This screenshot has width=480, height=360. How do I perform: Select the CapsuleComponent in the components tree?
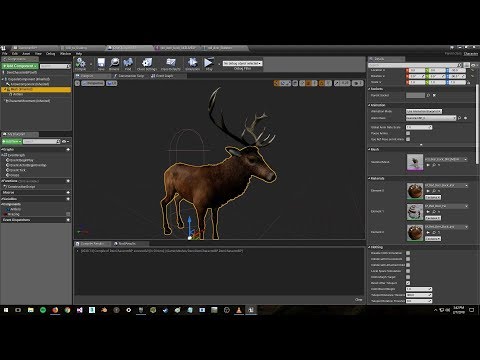pyautogui.click(x=29, y=79)
